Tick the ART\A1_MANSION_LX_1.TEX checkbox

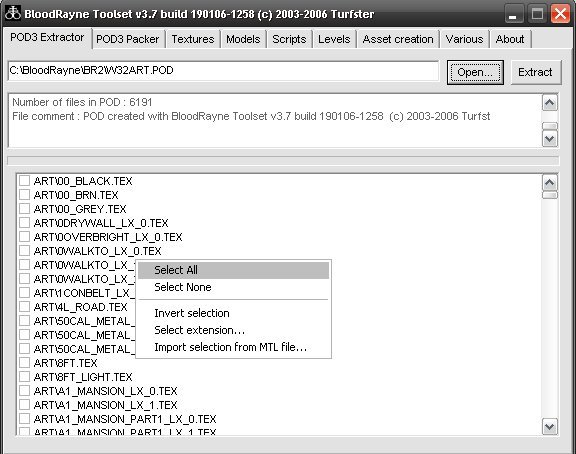[24, 404]
